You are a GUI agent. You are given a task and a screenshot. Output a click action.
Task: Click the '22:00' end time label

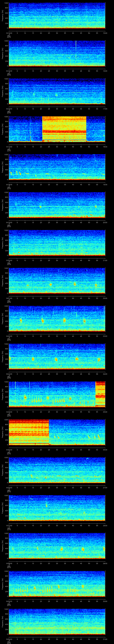(105, 298)
